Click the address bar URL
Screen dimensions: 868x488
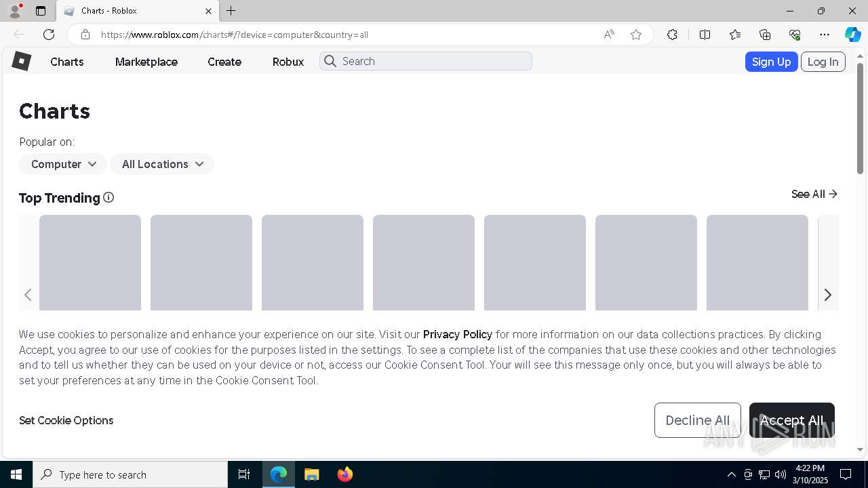click(235, 35)
